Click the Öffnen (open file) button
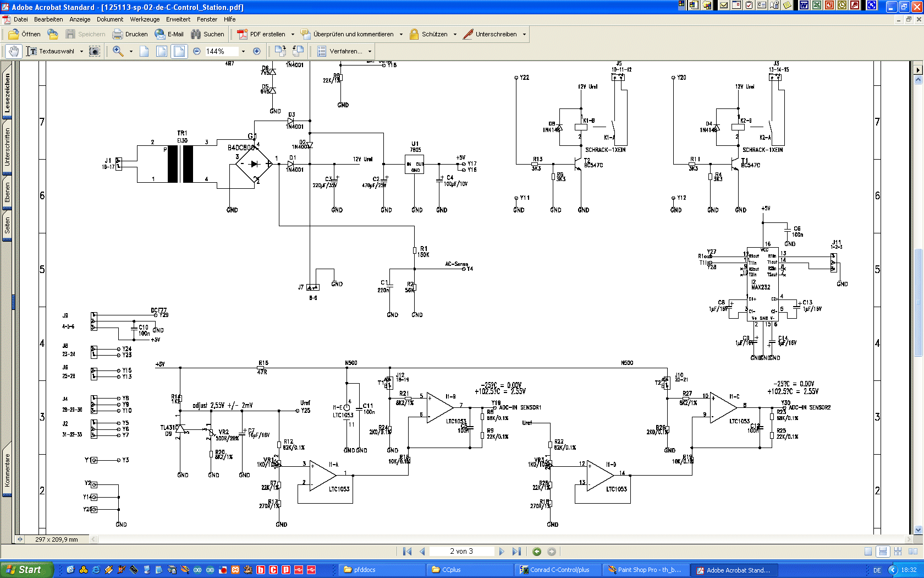 click(24, 34)
